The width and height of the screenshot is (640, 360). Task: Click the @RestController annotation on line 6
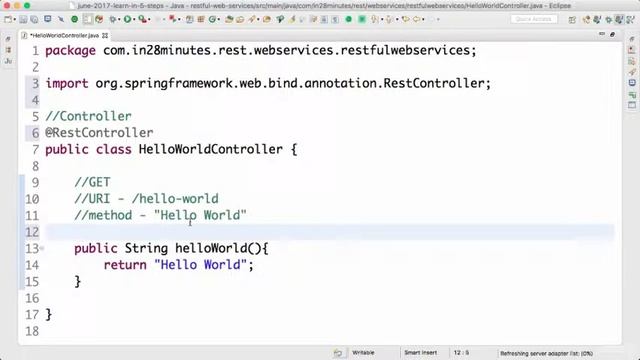99,133
